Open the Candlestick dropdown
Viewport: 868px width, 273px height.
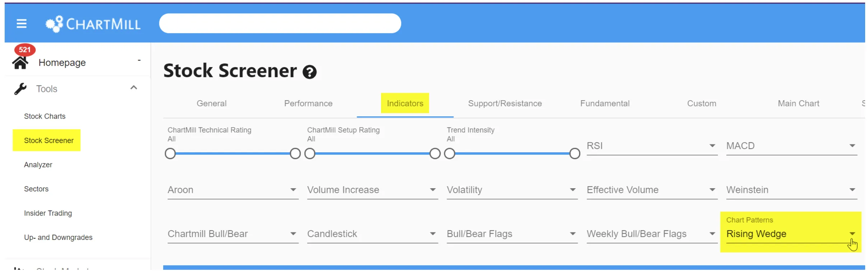tap(372, 234)
